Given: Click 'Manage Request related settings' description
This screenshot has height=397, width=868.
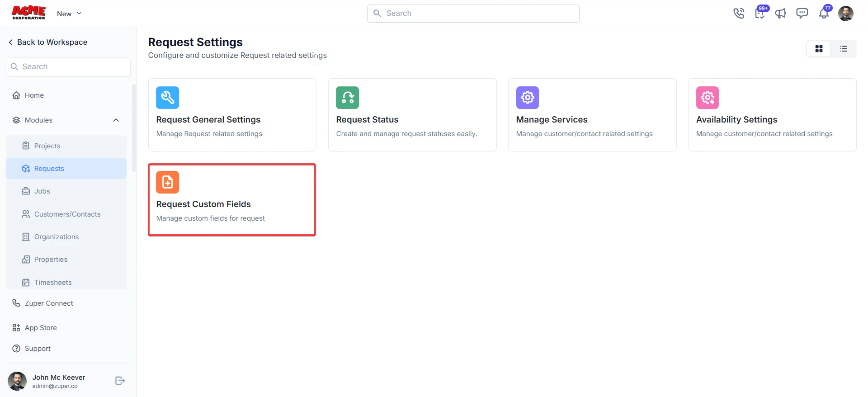Looking at the screenshot, I should point(209,134).
